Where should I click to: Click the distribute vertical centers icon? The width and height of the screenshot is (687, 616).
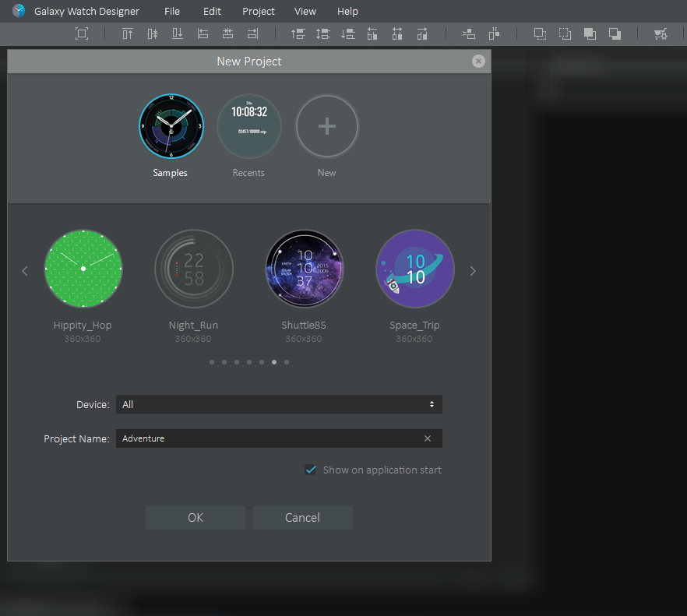click(323, 33)
